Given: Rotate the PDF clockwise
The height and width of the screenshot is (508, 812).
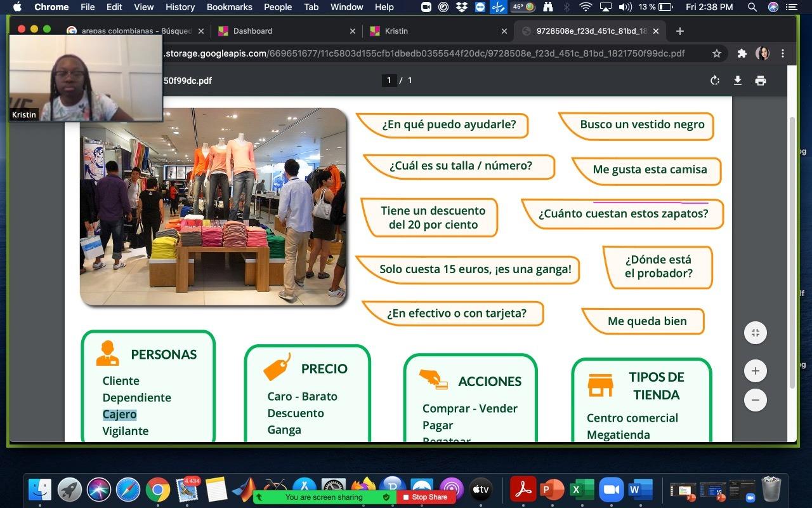Looking at the screenshot, I should point(715,81).
